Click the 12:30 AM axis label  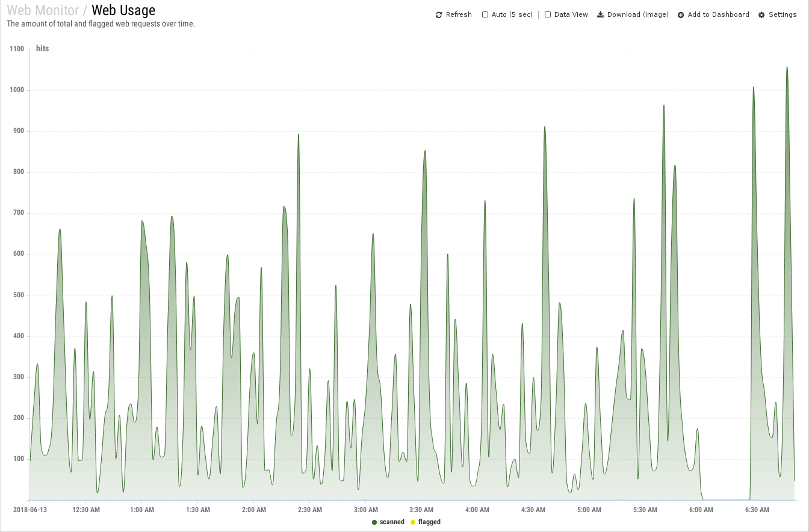[86, 510]
